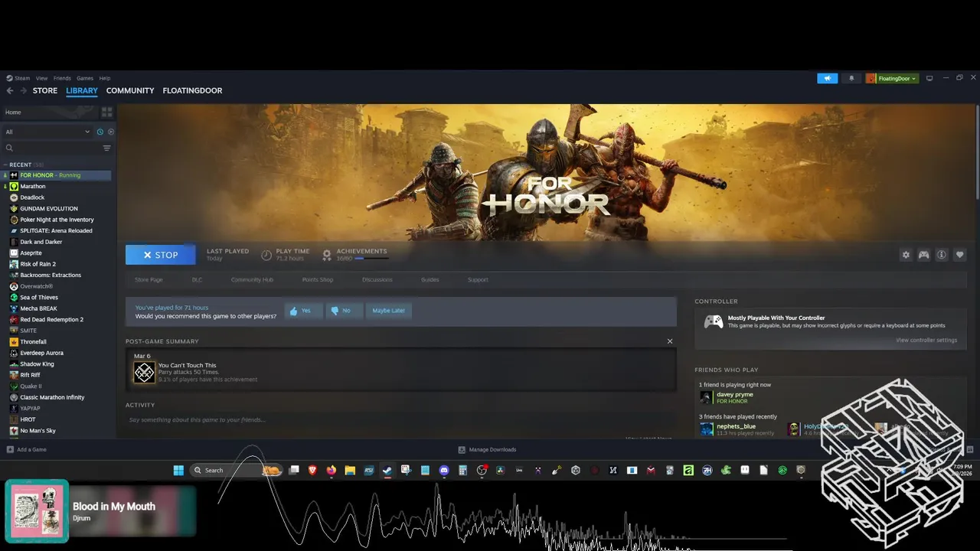Click the Marathon game icon in library

14,186
